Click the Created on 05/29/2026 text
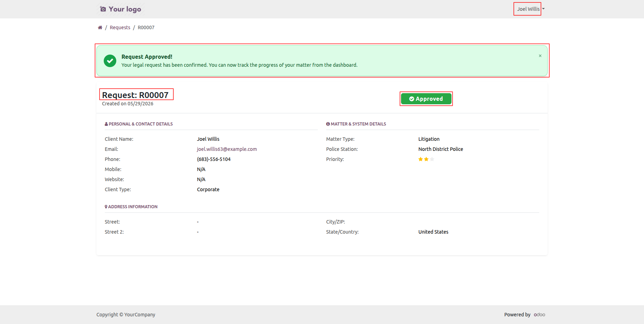Image resolution: width=644 pixels, height=324 pixels. (x=127, y=104)
